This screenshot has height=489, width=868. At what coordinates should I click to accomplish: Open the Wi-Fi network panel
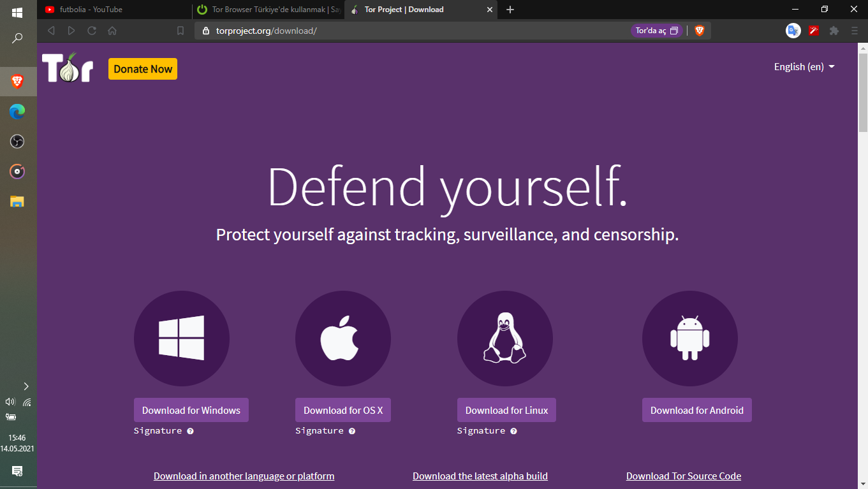(x=27, y=402)
